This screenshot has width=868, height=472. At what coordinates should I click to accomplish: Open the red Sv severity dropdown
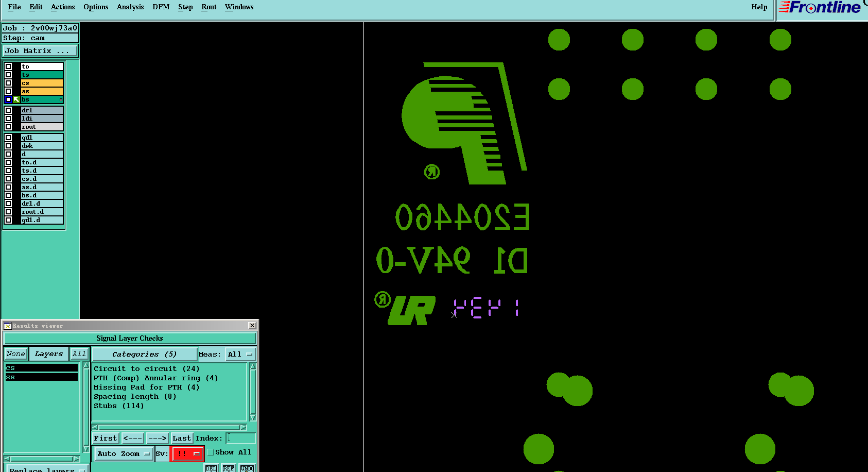pos(187,453)
